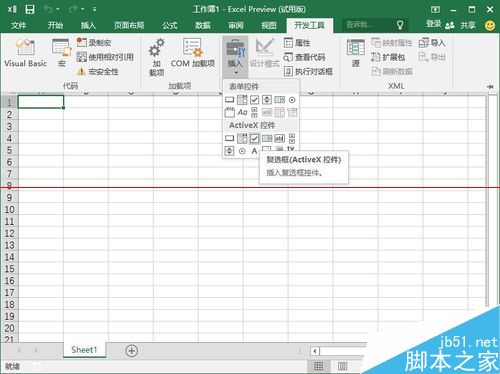The height and width of the screenshot is (374, 500).
Task: Insert an ActiveX Combo Box
Action: [x=242, y=138]
